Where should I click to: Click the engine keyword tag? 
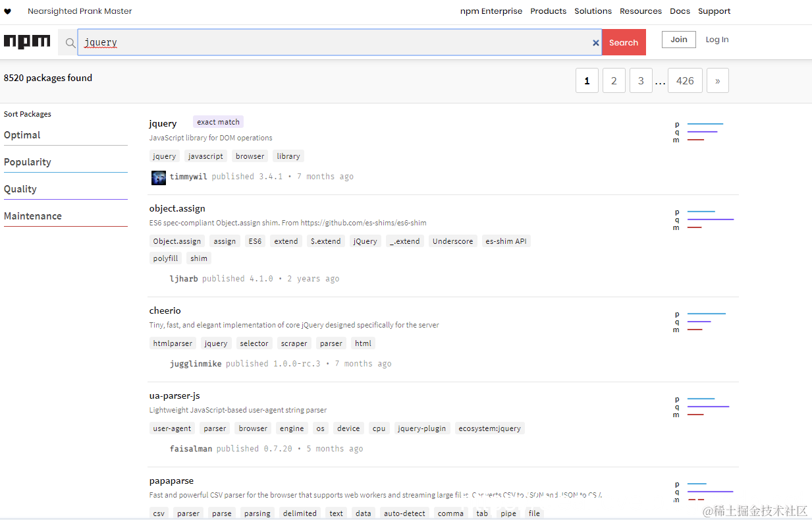(x=292, y=428)
